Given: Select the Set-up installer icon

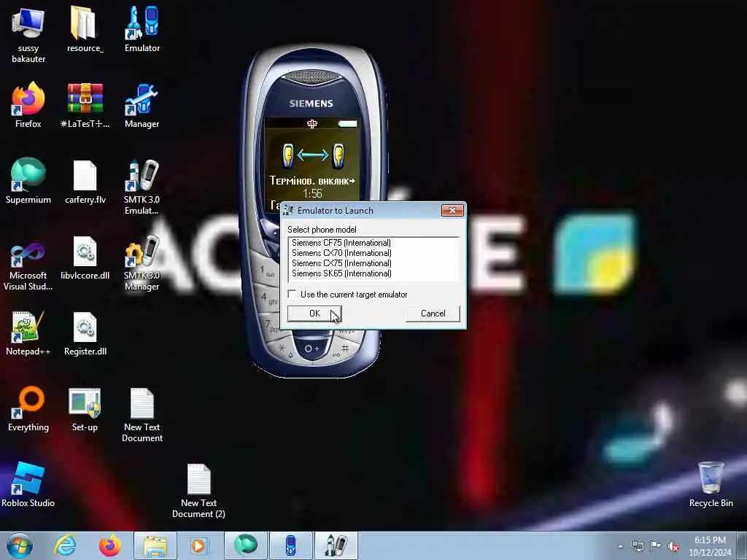Looking at the screenshot, I should click(x=85, y=408).
